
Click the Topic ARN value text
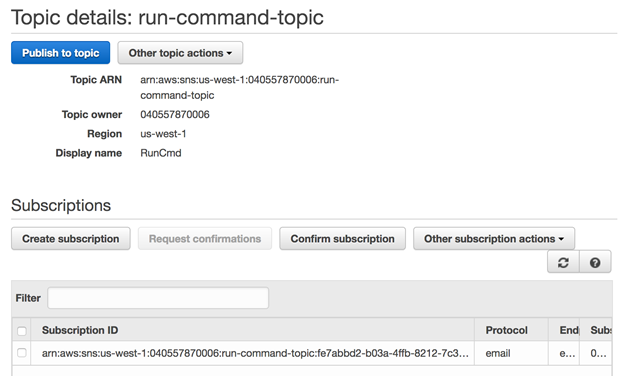[x=240, y=88]
